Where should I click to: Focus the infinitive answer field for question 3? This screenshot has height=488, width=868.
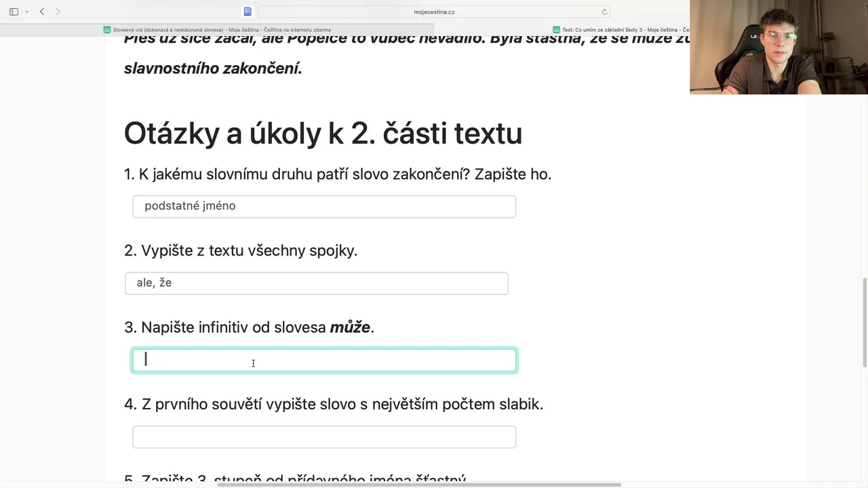pyautogui.click(x=324, y=361)
